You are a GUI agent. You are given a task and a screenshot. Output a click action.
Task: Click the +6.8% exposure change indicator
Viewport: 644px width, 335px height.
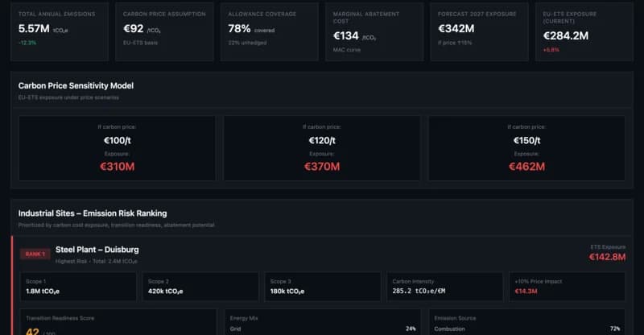point(551,50)
